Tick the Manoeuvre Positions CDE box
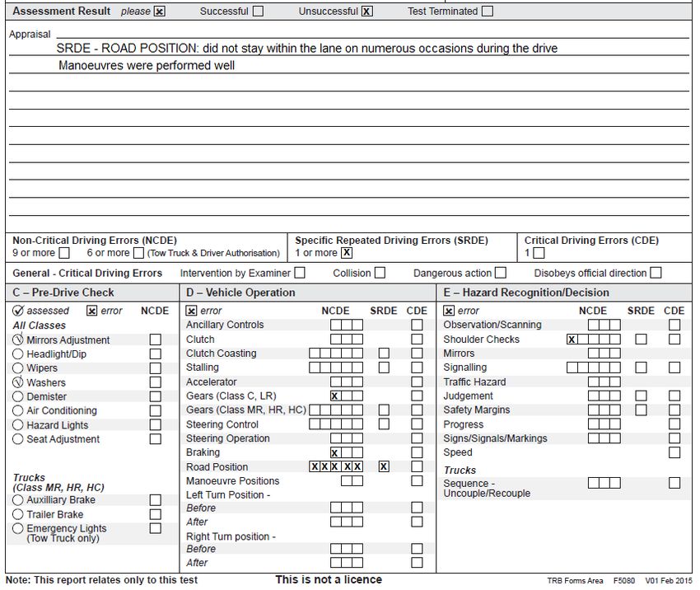This screenshot has width=700, height=590. tap(417, 480)
